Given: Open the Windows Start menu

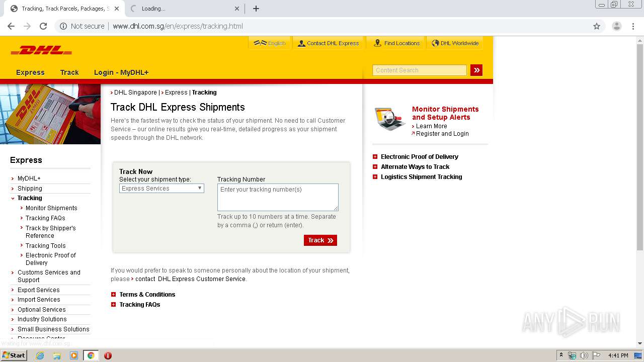Looking at the screenshot, I should pos(14,355).
